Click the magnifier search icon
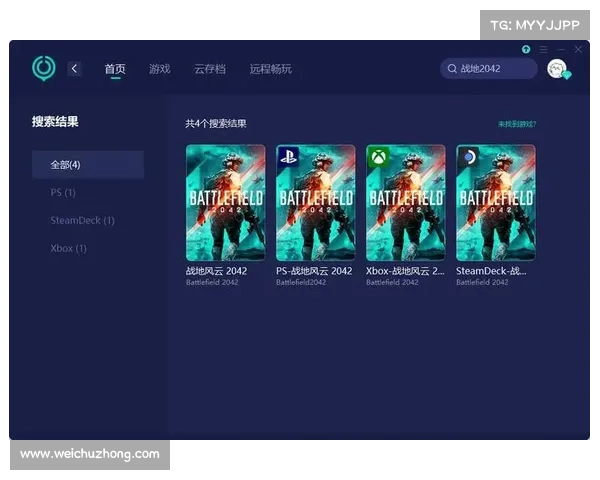 [x=452, y=69]
